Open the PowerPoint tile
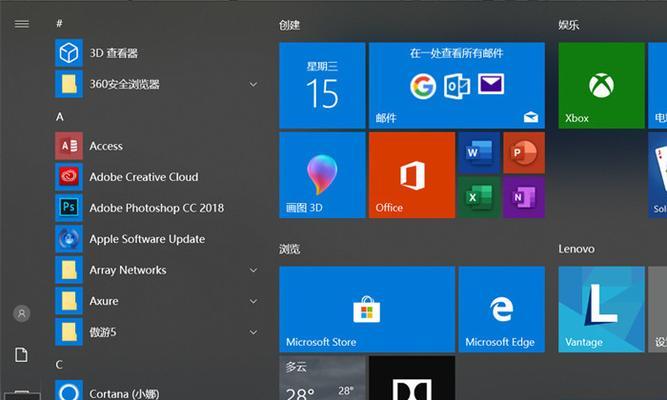The height and width of the screenshot is (400, 667). [524, 153]
